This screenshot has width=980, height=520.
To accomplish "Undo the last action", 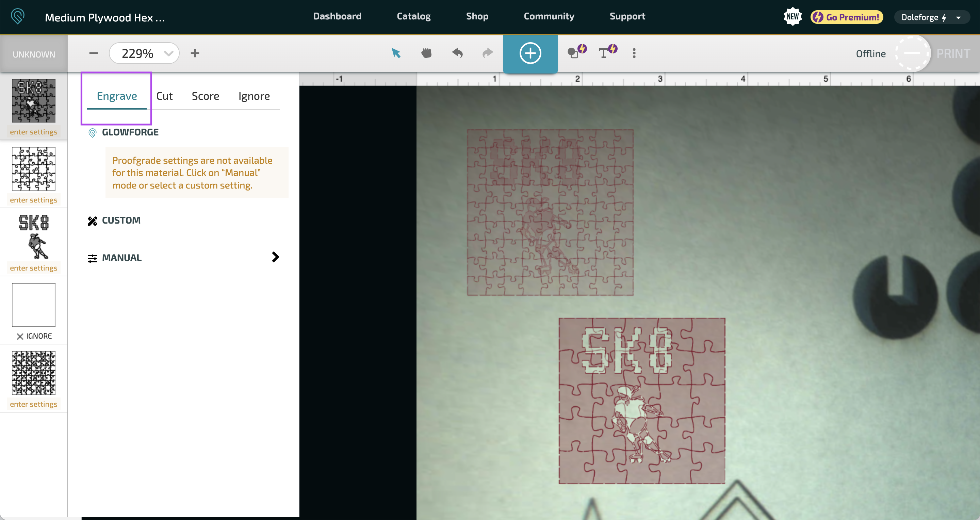I will (457, 53).
